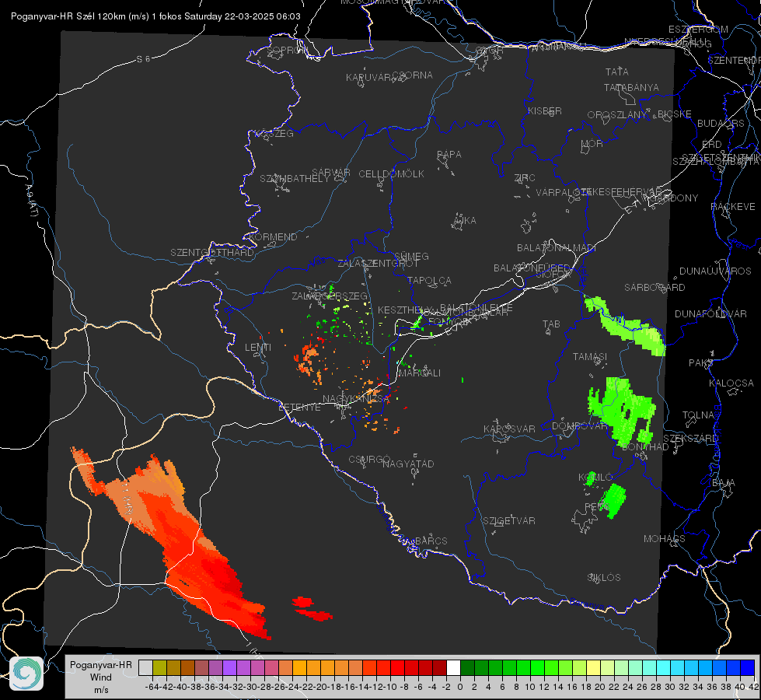The width and height of the screenshot is (761, 700).
Task: Click the SZIGETVÁR label
Action: (508, 521)
